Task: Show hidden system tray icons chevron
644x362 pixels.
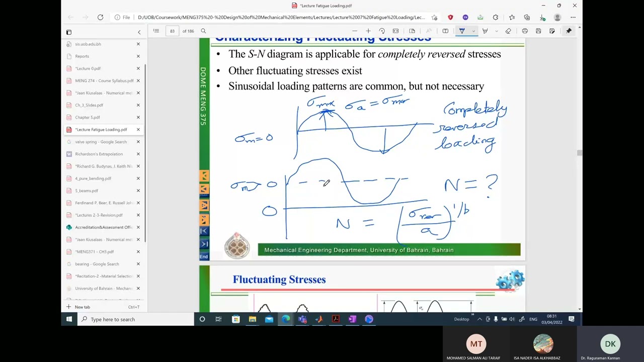Action: [479, 319]
